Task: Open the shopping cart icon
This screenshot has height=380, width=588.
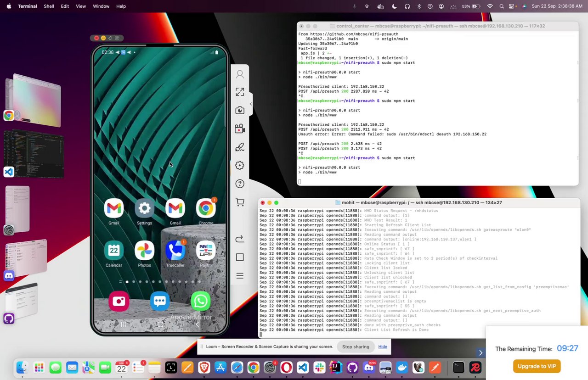Action: 240,202
